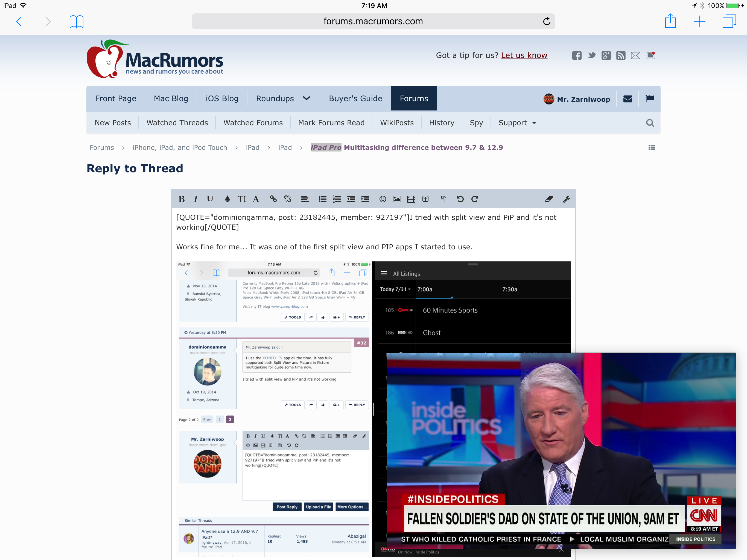Toggle italic formatting in editor toolbar
This screenshot has width=747, height=560.
195,199
